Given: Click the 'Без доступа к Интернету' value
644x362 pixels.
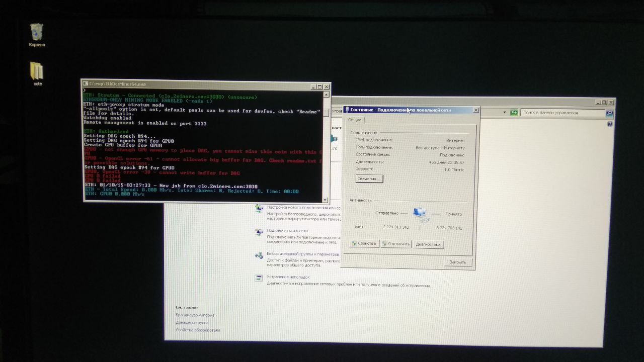Looking at the screenshot, I should click(x=440, y=148).
